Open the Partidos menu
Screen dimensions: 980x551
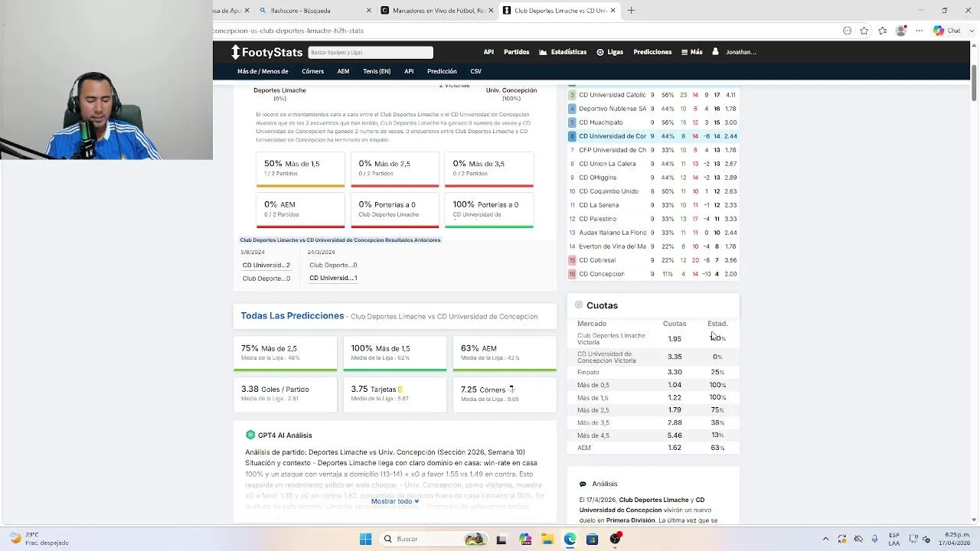(x=516, y=52)
